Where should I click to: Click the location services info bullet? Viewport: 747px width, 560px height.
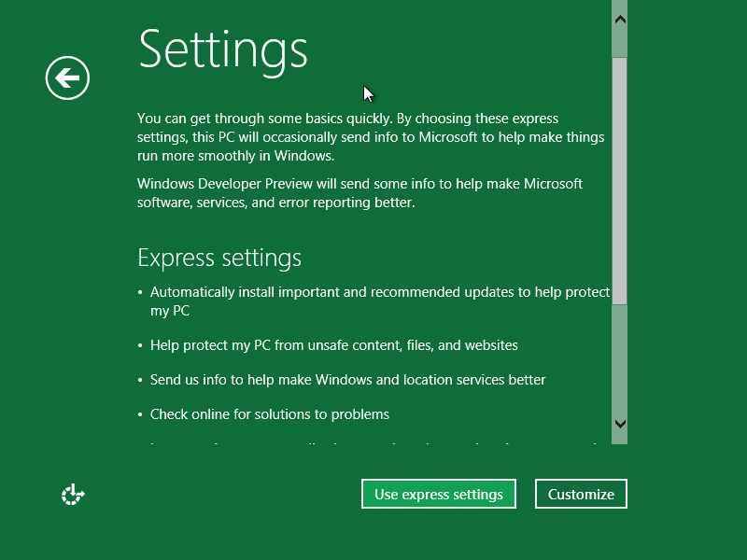(347, 380)
